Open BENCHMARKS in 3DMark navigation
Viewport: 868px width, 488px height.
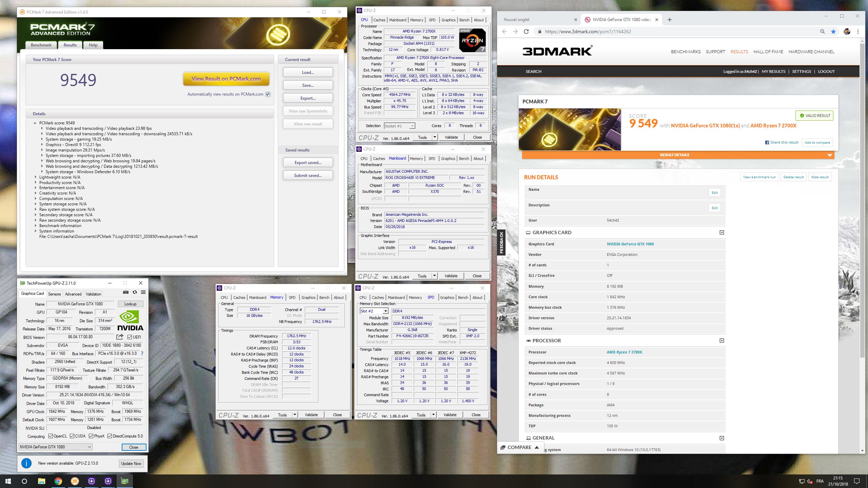pos(686,52)
